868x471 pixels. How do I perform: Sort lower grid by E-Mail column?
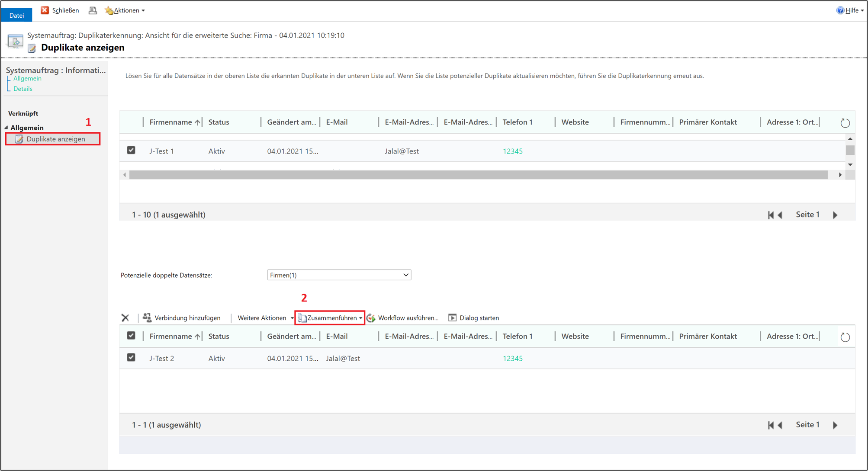[337, 336]
